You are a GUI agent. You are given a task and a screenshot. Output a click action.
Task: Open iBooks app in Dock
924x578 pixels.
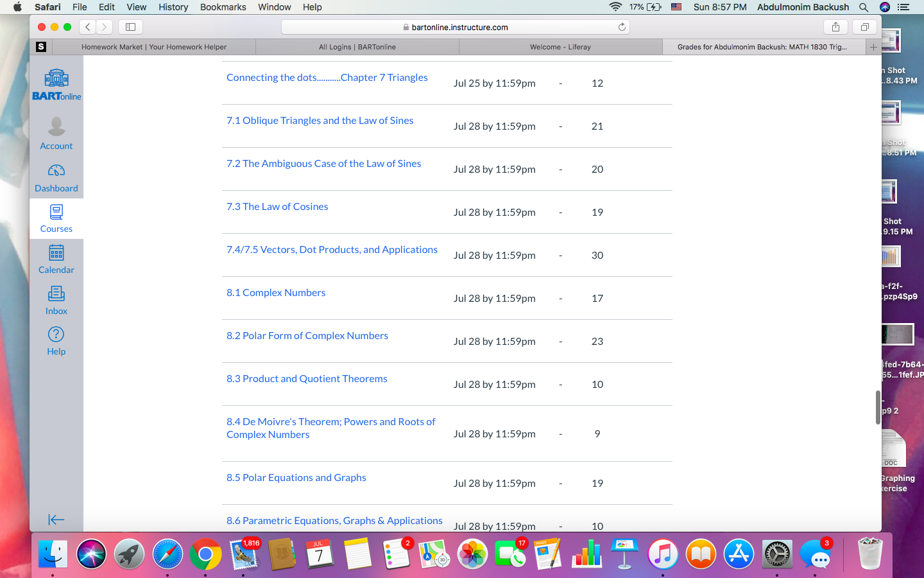coord(701,554)
